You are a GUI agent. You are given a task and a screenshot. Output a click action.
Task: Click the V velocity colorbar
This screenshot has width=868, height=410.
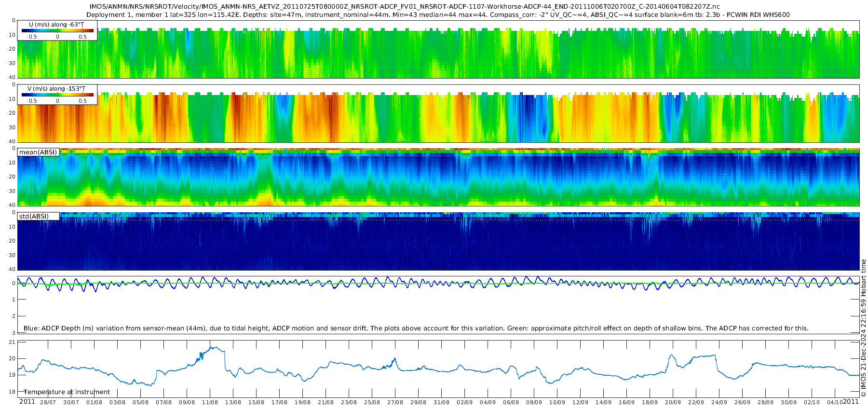[57, 95]
